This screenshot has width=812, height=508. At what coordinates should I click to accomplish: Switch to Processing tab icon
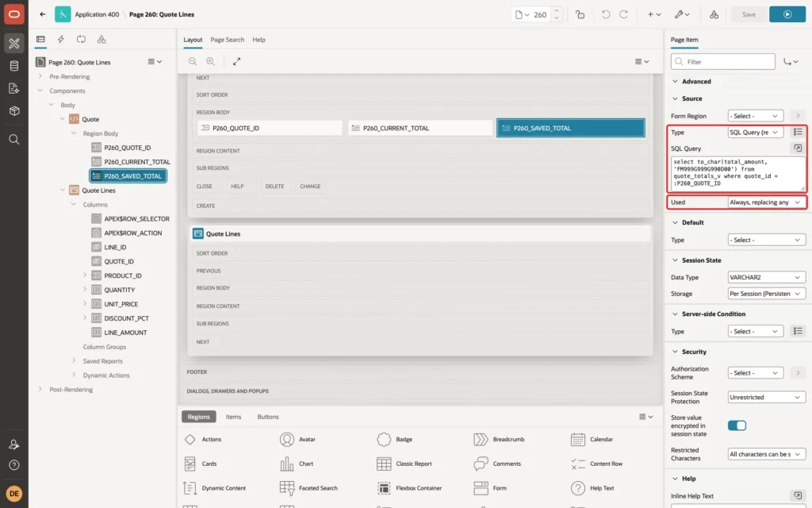click(x=82, y=40)
